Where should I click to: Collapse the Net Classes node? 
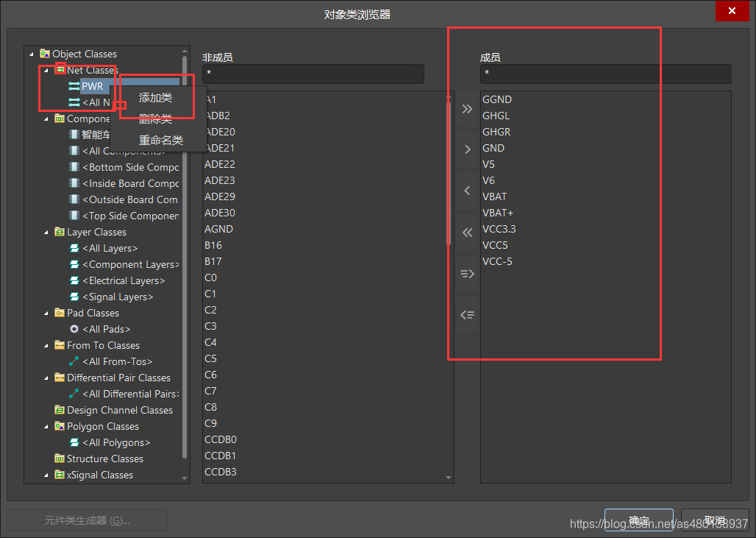tap(46, 71)
